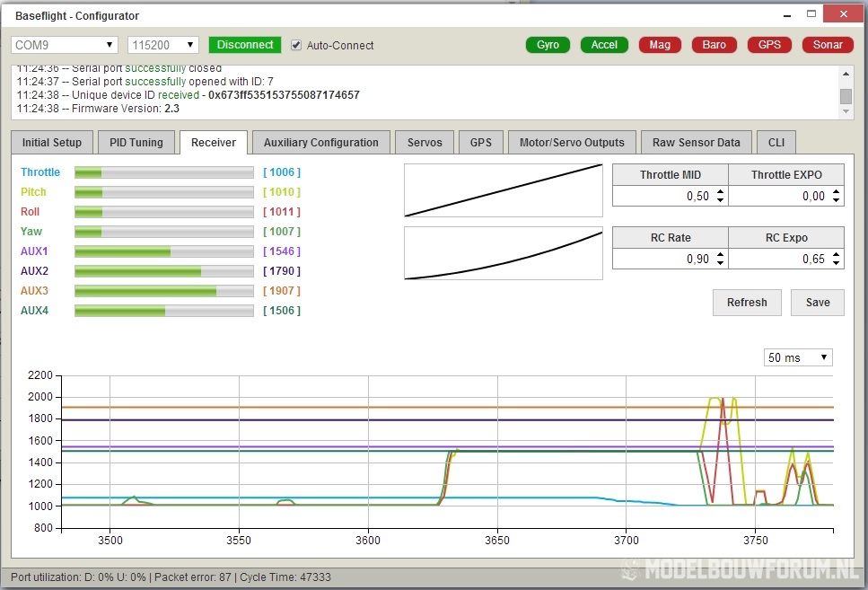Click the AUX4 value [ 1506 ]
The image size is (868, 590).
(282, 311)
